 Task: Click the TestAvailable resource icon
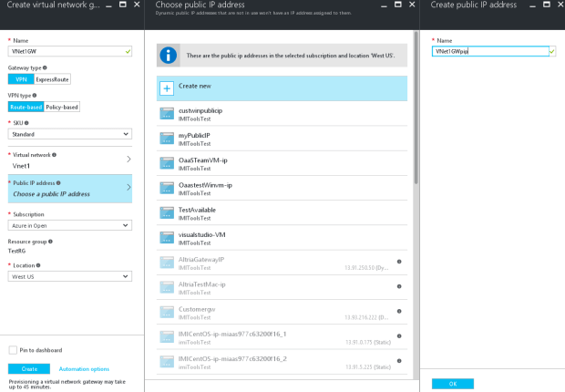coord(167,213)
